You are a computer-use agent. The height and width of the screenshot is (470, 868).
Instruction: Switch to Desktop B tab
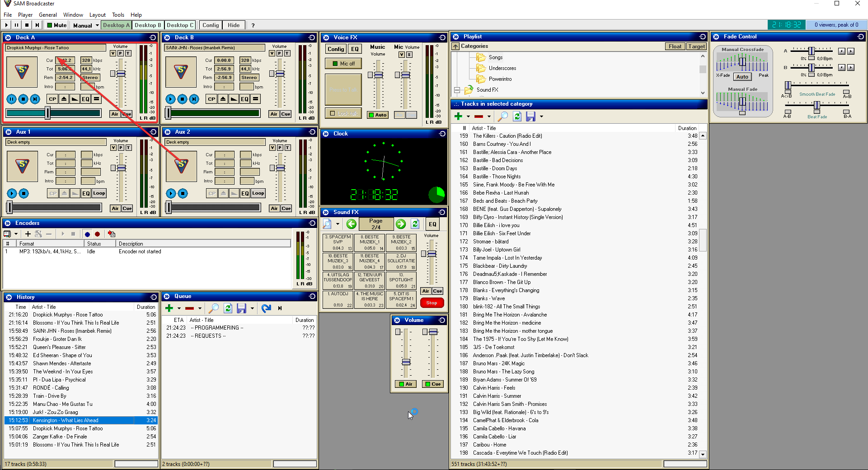148,25
